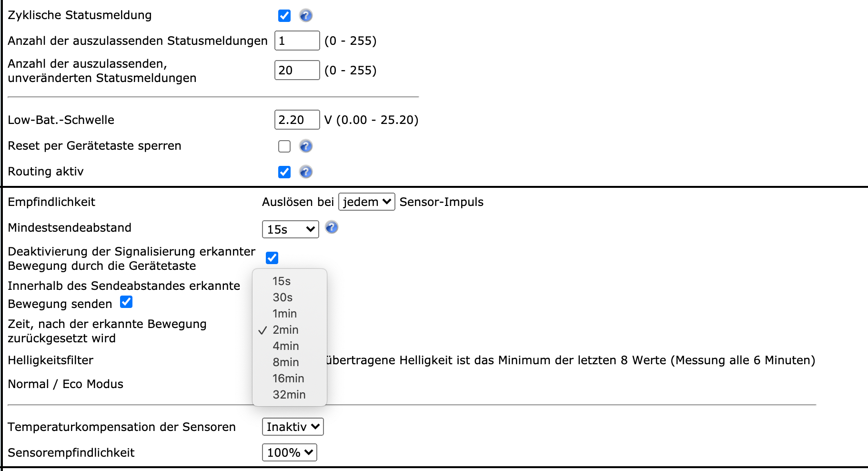Toggle Bewegung senden checkbox
Image resolution: width=868 pixels, height=471 pixels.
point(126,302)
